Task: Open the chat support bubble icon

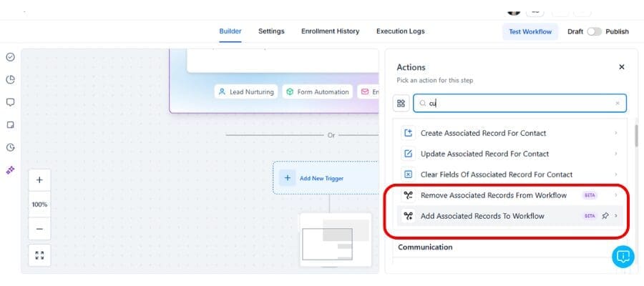Action: coord(623,257)
